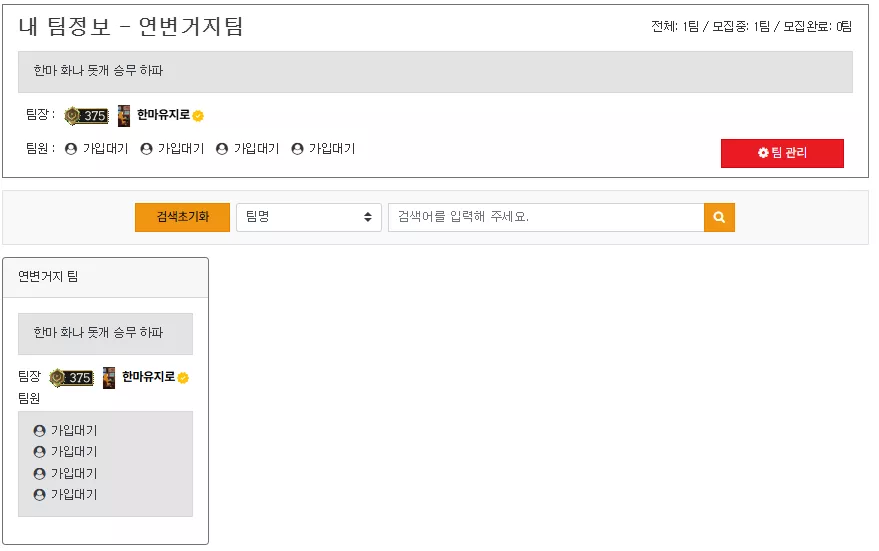Select first 가입대기 entry in card member list
The height and width of the screenshot is (551, 879).
tap(66, 430)
